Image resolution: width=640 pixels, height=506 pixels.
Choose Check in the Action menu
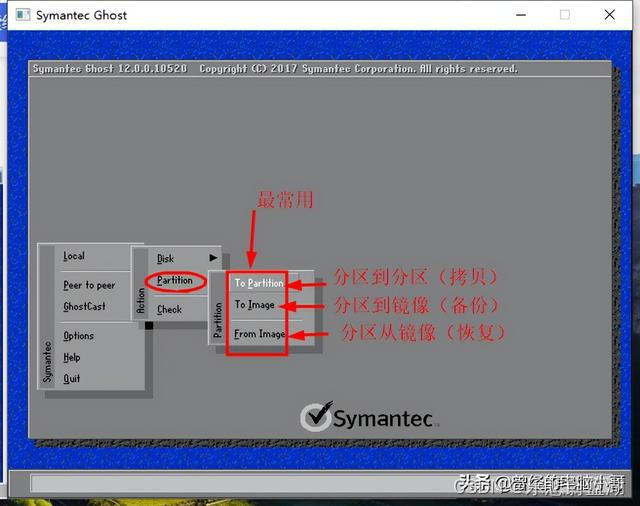(x=169, y=310)
